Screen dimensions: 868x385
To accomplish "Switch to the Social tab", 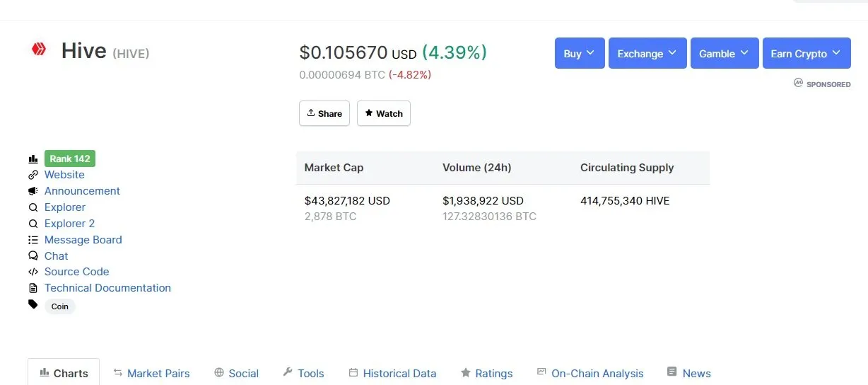I will pyautogui.click(x=236, y=373).
